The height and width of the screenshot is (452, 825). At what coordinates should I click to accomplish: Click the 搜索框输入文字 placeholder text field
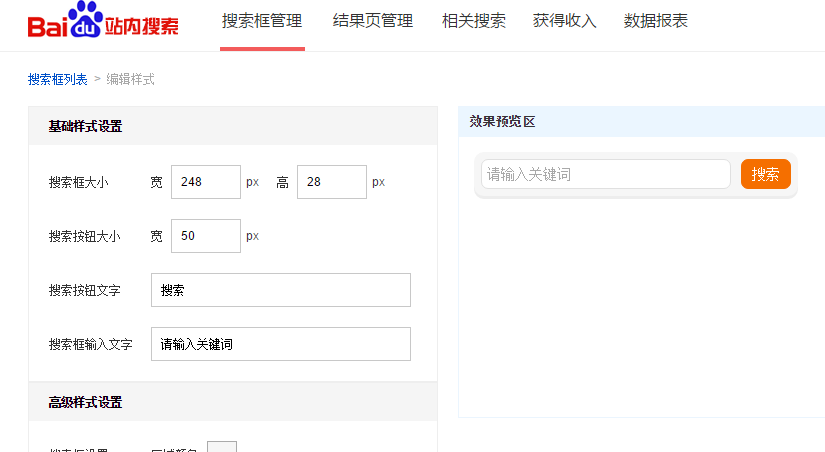280,344
